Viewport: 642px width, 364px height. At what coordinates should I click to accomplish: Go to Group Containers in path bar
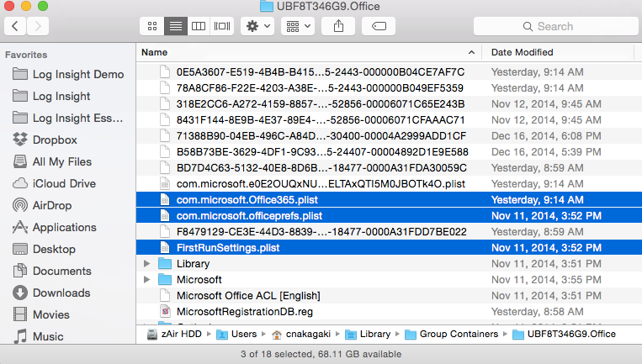[x=452, y=334]
